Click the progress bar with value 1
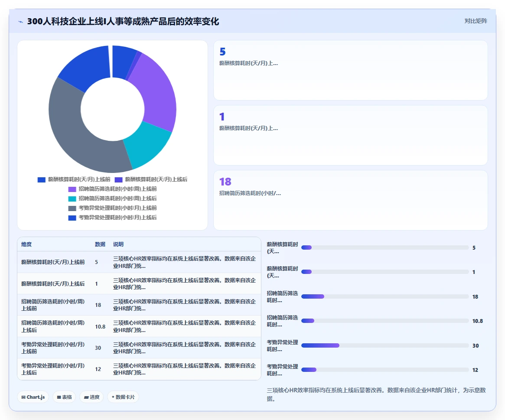This screenshot has width=505, height=420. [x=385, y=272]
